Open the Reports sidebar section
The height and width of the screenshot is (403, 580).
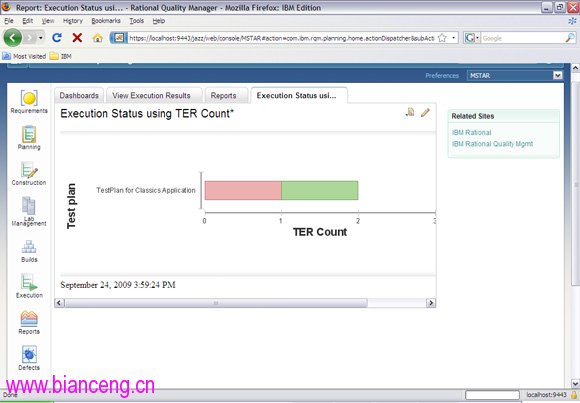tap(29, 323)
